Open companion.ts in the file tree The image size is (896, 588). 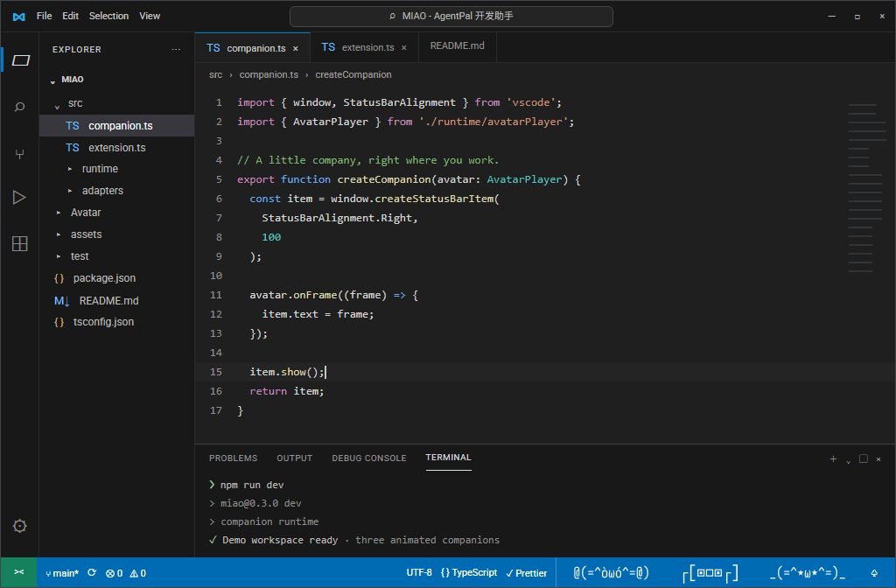click(x=116, y=126)
